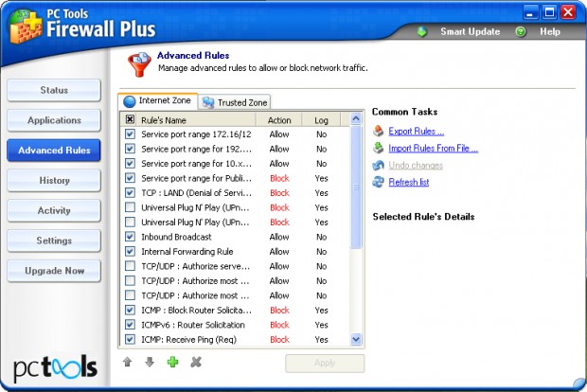Select the TCP/UDP : Authorize serve... row

point(236,266)
